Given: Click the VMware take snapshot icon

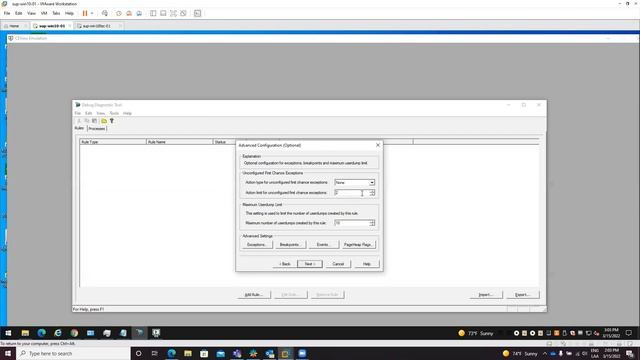Looking at the screenshot, I should (x=119, y=13).
